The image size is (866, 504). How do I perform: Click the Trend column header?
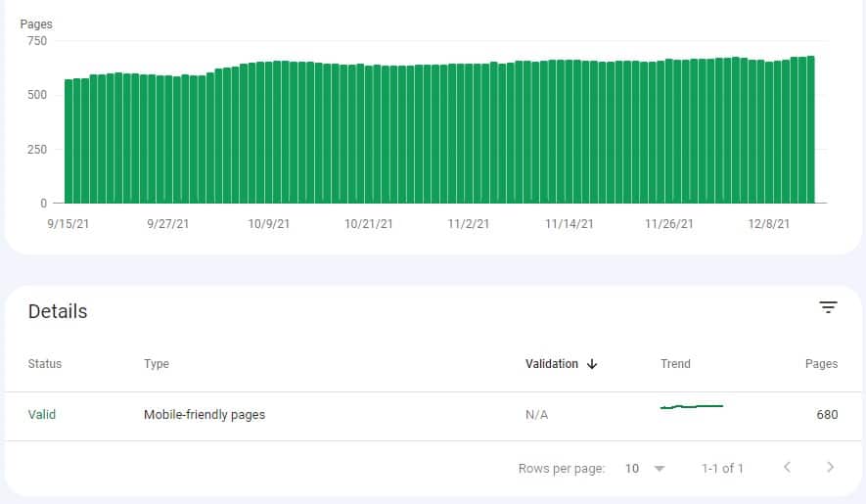point(675,364)
